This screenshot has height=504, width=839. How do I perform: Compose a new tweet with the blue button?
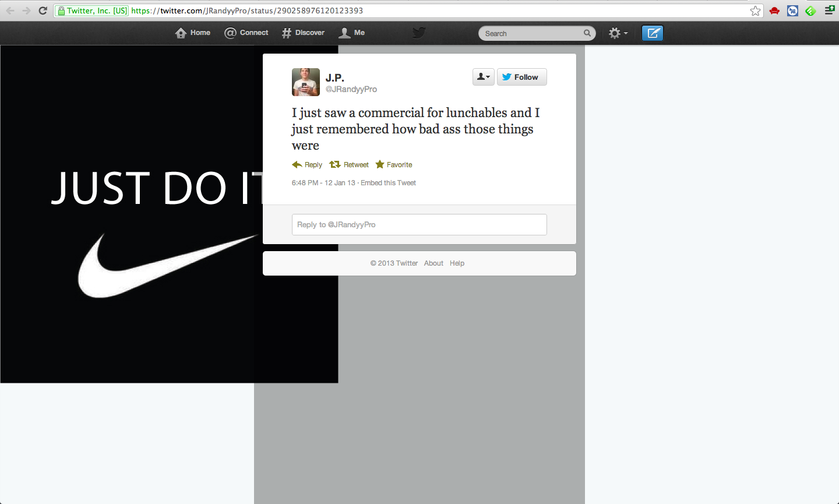(x=653, y=33)
